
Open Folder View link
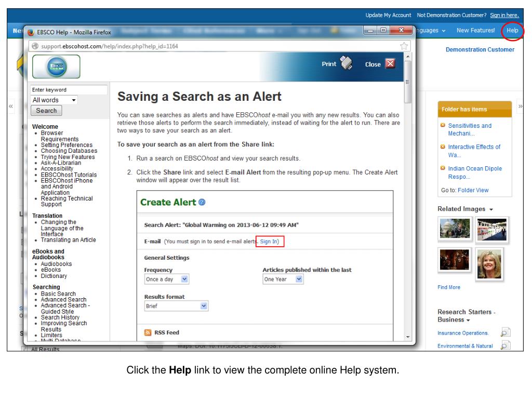[x=473, y=190]
